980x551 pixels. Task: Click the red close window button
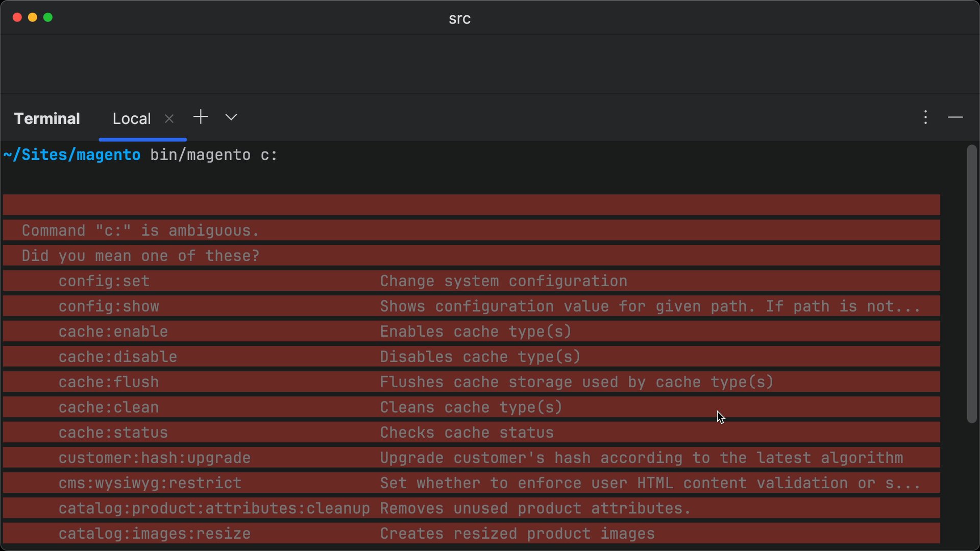click(17, 17)
